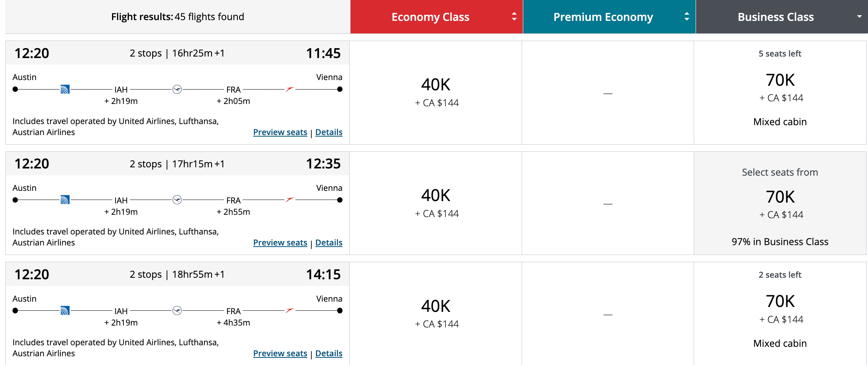Click Lufthansa logo on the 11:45 arrival flight
This screenshot has height=365, width=868.
[x=177, y=90]
